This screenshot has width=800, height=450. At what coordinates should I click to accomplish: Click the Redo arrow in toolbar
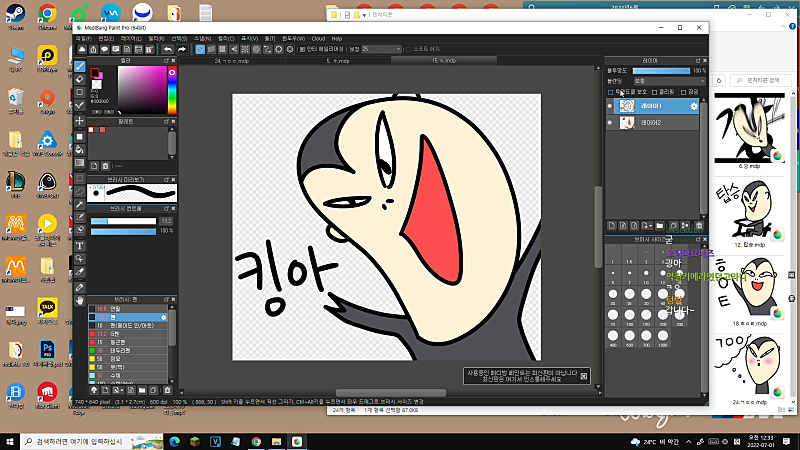tap(182, 48)
